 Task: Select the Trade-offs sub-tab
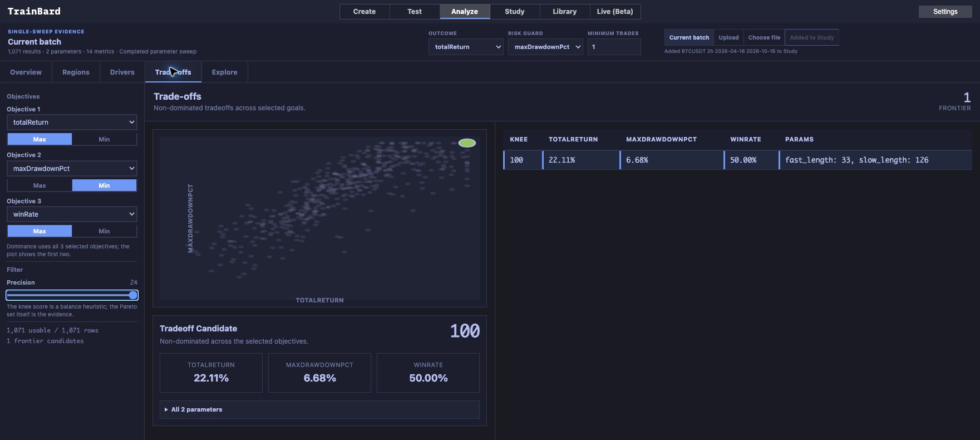pyautogui.click(x=173, y=72)
